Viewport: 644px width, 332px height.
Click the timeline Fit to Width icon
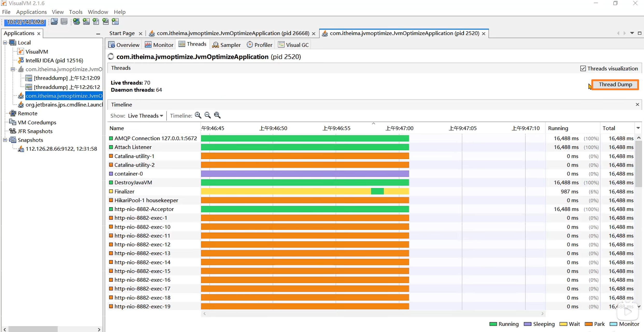[x=217, y=115]
